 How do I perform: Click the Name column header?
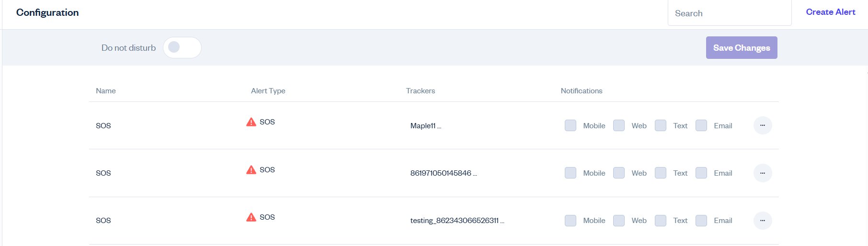[105, 91]
